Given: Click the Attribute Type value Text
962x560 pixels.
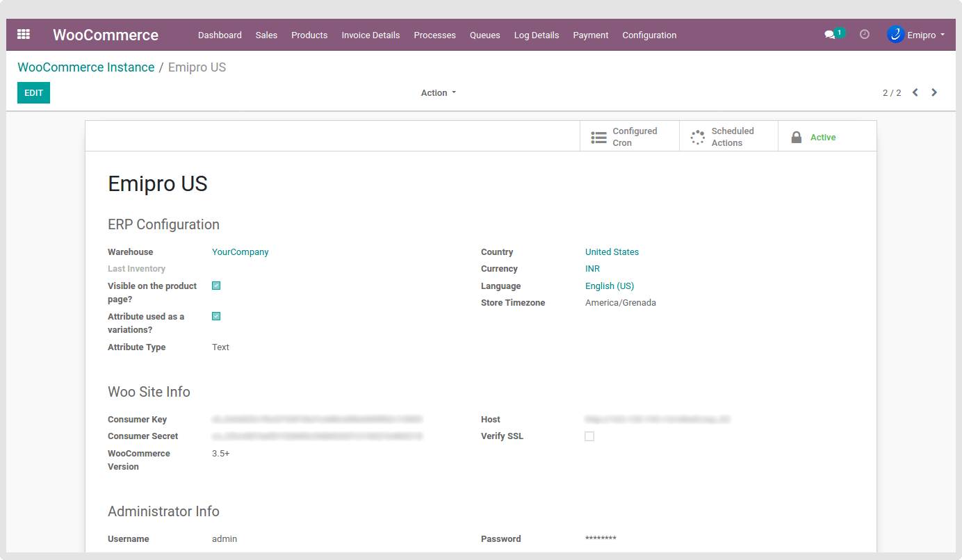Looking at the screenshot, I should (x=220, y=347).
